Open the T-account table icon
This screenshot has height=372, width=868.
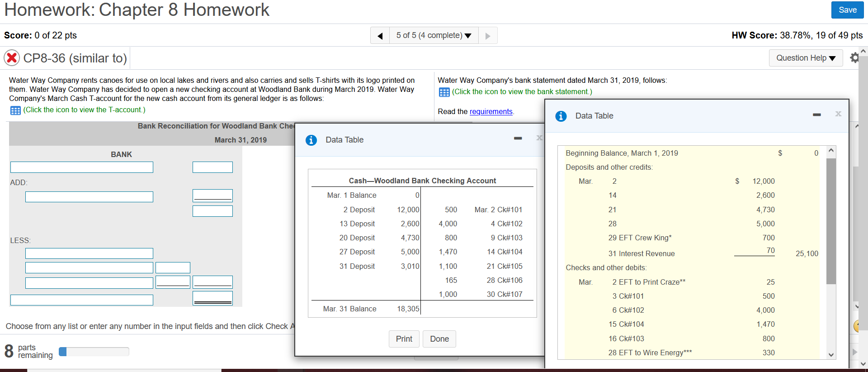tap(15, 110)
